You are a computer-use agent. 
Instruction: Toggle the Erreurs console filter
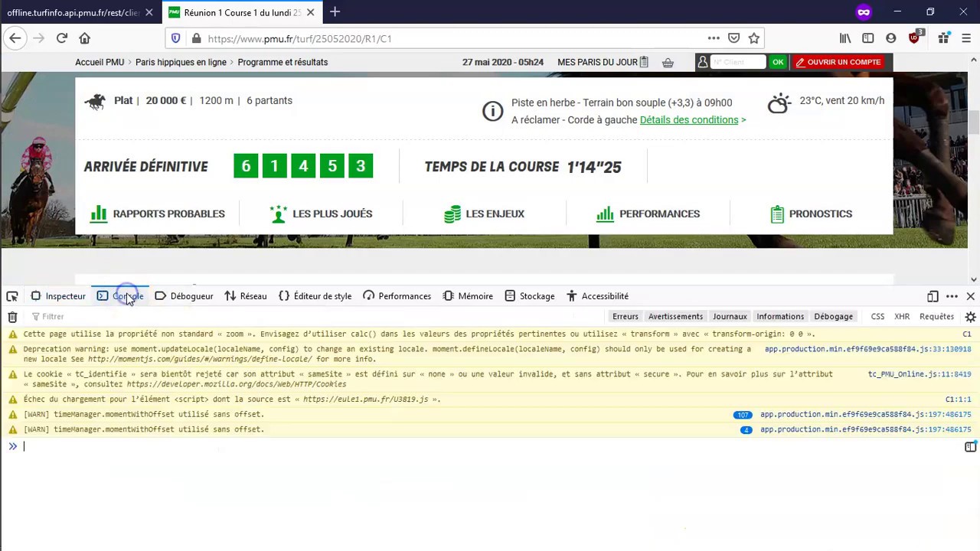coord(626,317)
